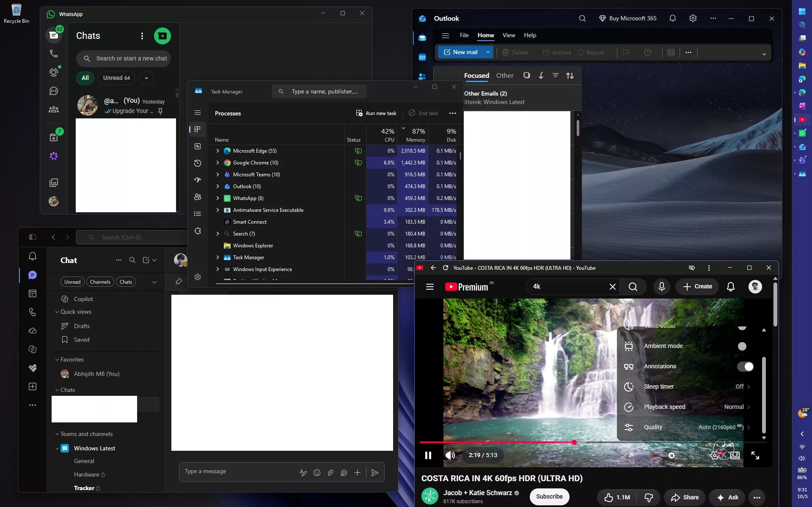Screen dimensions: 812x507
Task: Open WhatsApp chat filter dropdown arrow
Action: tap(146, 78)
